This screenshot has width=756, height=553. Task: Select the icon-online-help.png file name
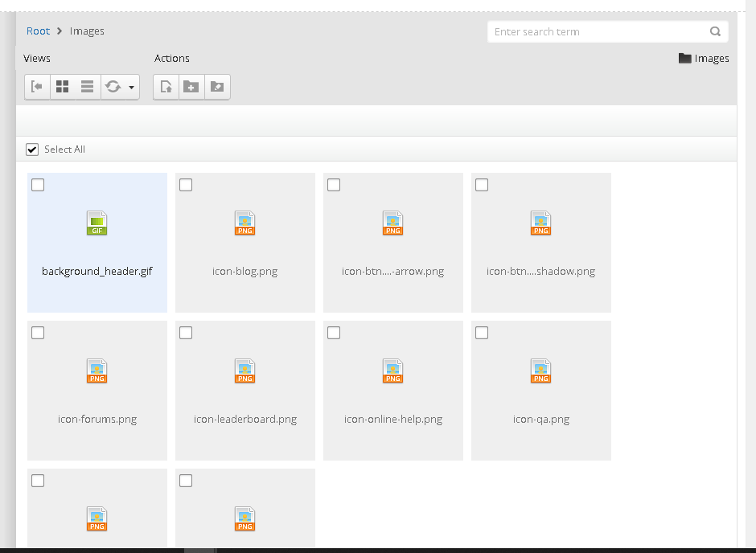[393, 419]
